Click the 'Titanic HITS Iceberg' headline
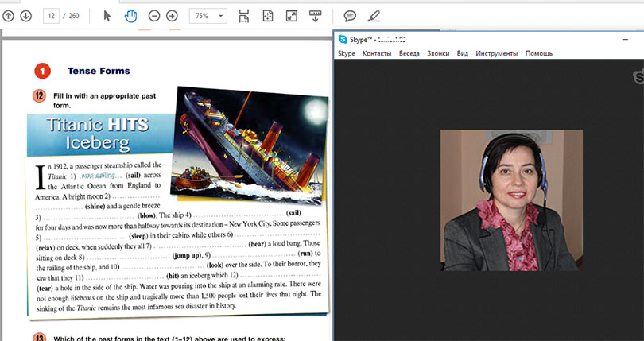 pos(98,134)
